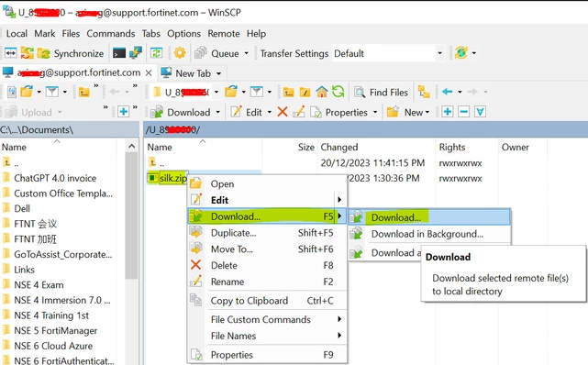Select Open in the context menu
The height and width of the screenshot is (365, 588).
coord(267,184)
